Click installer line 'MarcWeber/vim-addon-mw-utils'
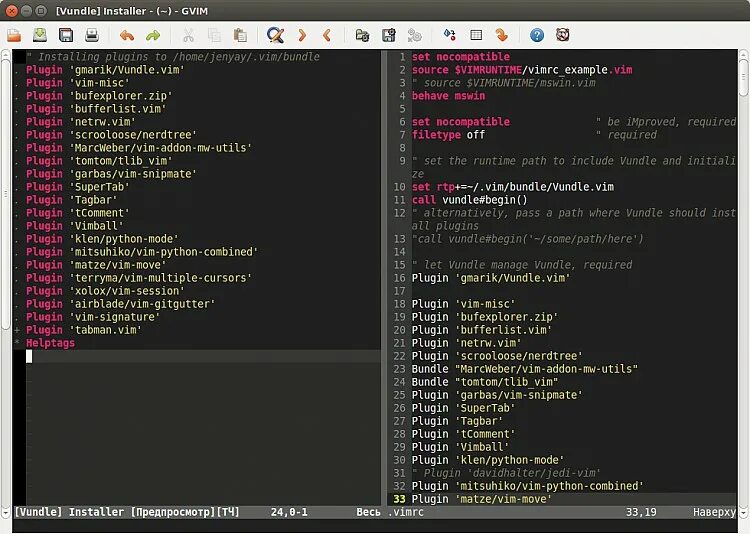750x534 pixels. (139, 148)
